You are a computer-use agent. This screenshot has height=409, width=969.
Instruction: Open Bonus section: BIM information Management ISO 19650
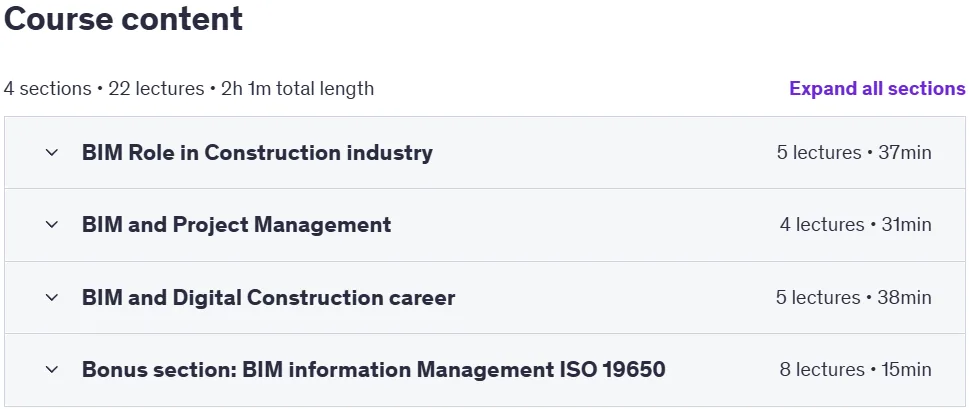click(x=373, y=369)
